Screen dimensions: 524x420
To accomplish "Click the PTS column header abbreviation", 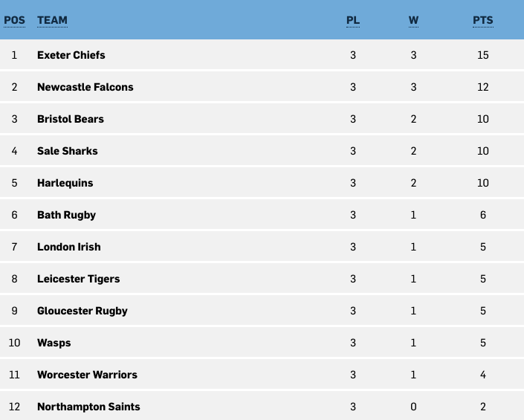I will (x=483, y=20).
